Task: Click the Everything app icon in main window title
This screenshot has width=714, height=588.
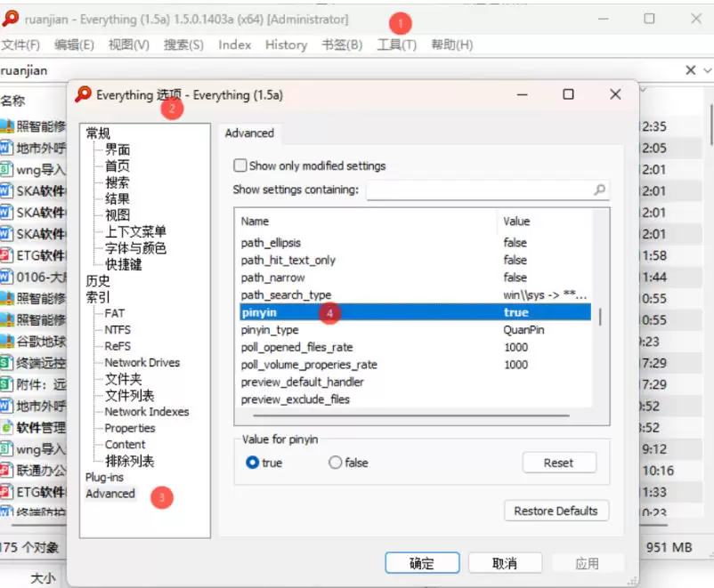Action: pyautogui.click(x=10, y=19)
